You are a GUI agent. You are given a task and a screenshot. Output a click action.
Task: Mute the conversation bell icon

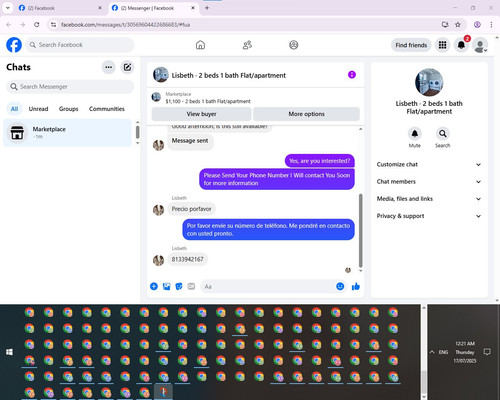(414, 134)
